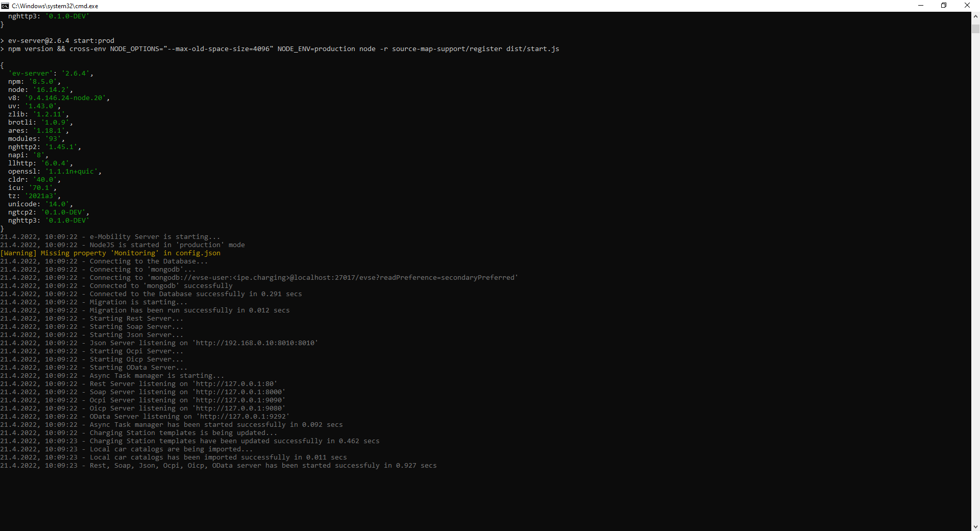Click the final server started successfully line
This screenshot has height=531, width=980.
218,465
